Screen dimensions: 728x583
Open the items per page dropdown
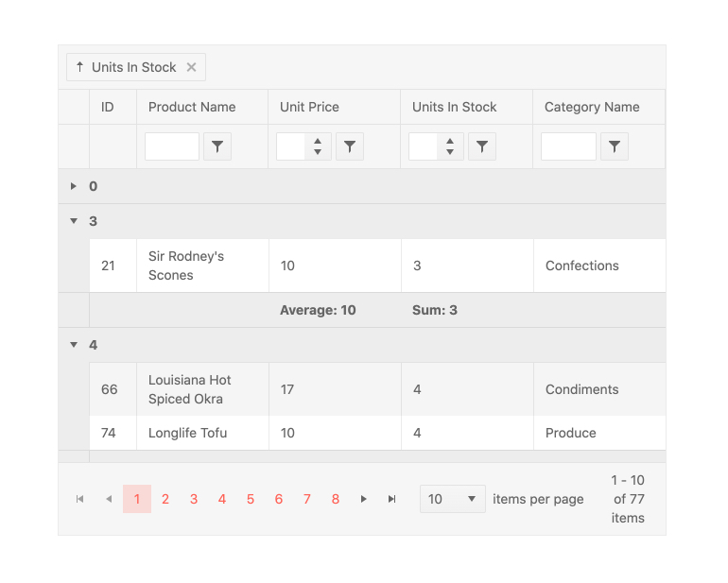click(452, 499)
